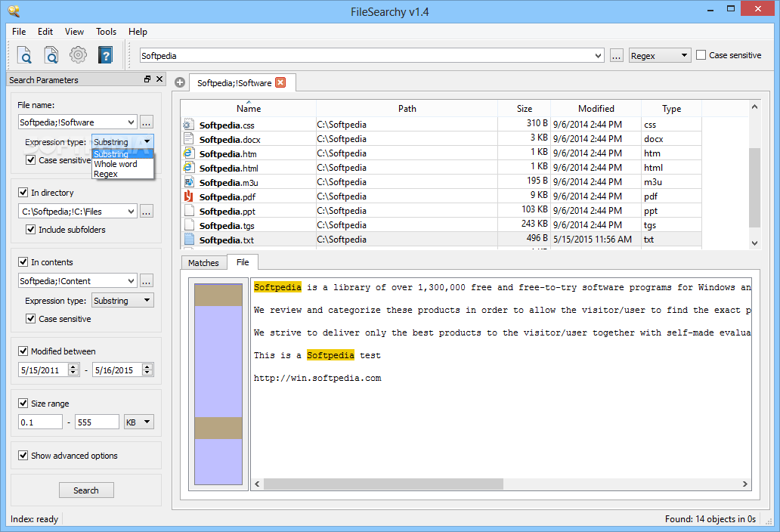Screen dimensions: 780x532
Task: Open the File menu
Action: 19,31
